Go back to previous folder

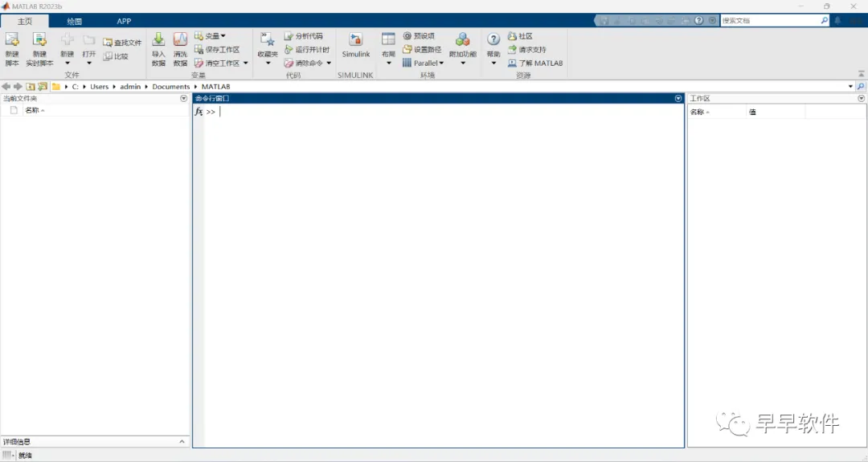[x=6, y=86]
